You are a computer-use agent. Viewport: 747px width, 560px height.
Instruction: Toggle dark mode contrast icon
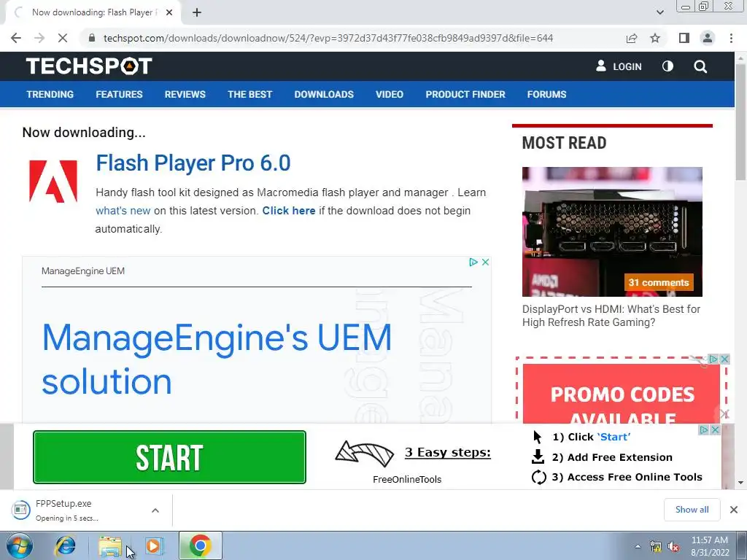pyautogui.click(x=668, y=66)
